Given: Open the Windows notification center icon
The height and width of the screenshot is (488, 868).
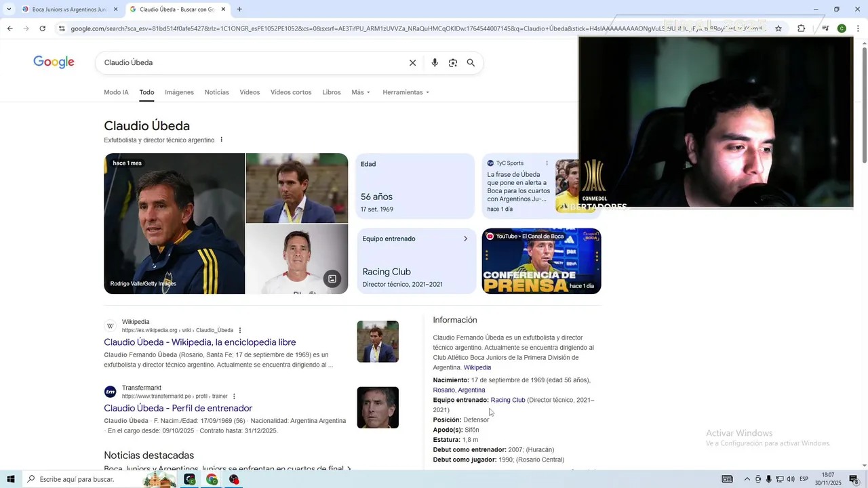Looking at the screenshot, I should 854,479.
